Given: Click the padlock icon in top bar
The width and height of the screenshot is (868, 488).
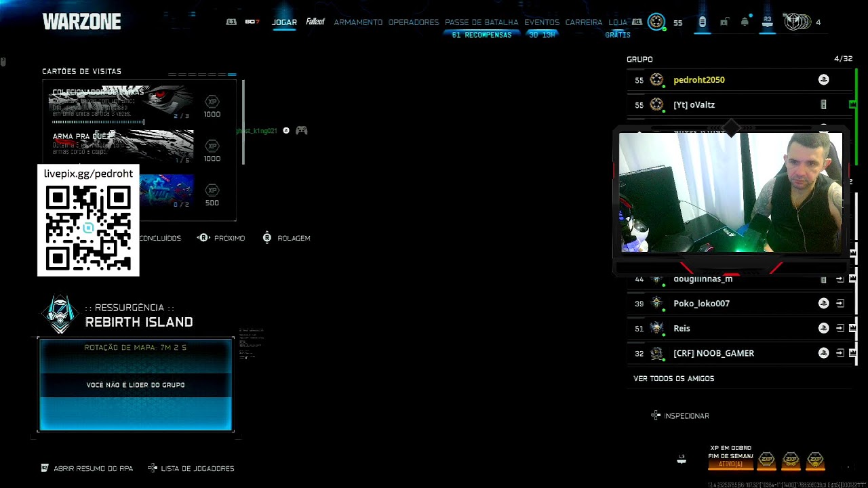Looking at the screenshot, I should [724, 22].
